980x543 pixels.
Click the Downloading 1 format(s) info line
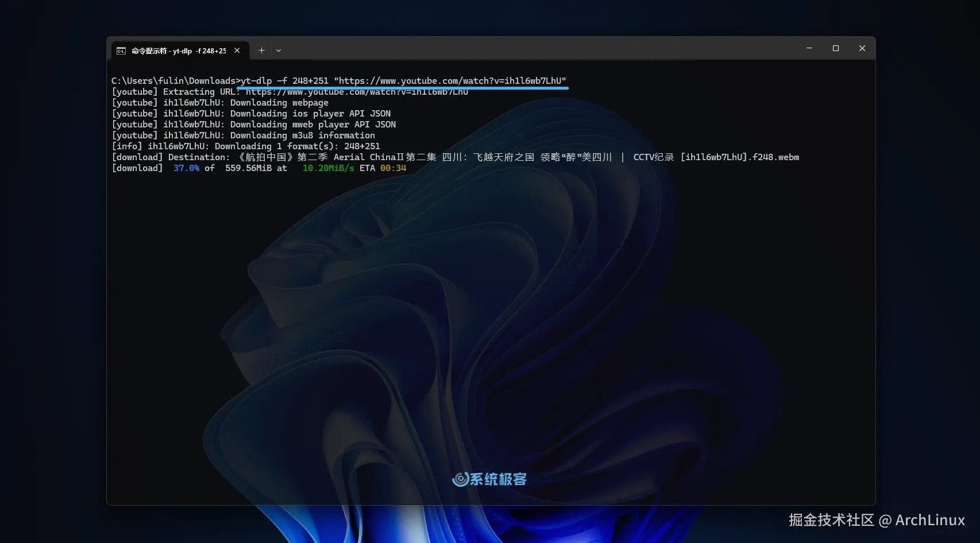point(246,146)
